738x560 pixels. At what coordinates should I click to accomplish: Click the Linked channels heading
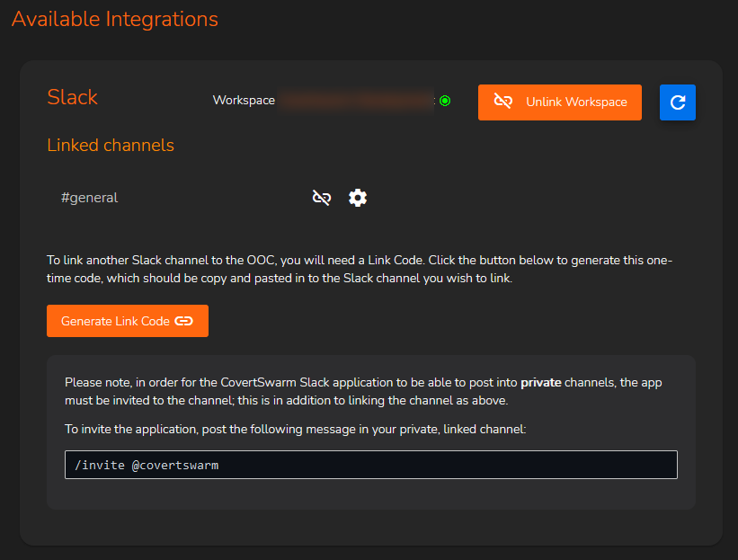tap(111, 146)
